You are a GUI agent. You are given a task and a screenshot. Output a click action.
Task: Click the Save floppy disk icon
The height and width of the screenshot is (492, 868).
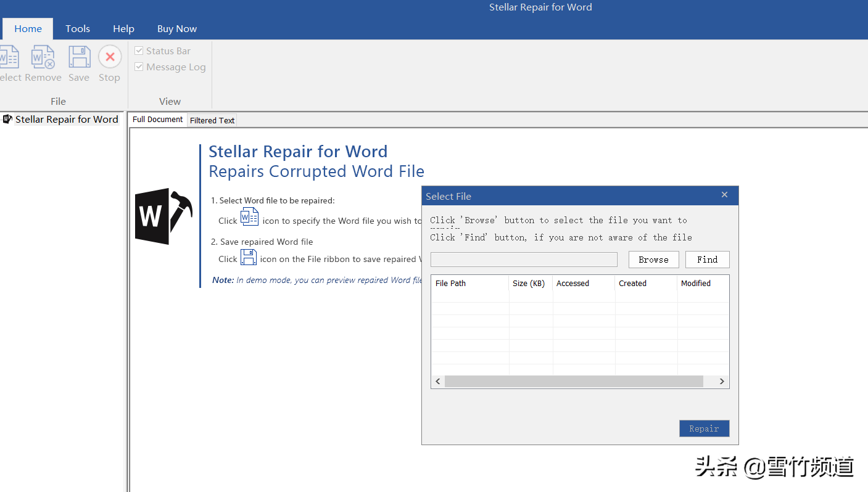coord(79,57)
